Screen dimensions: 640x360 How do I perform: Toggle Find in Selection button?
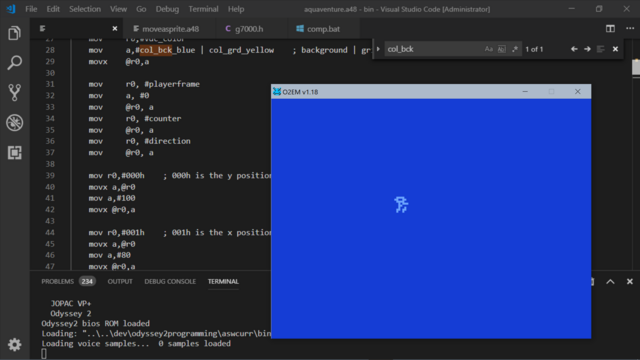pyautogui.click(x=600, y=49)
